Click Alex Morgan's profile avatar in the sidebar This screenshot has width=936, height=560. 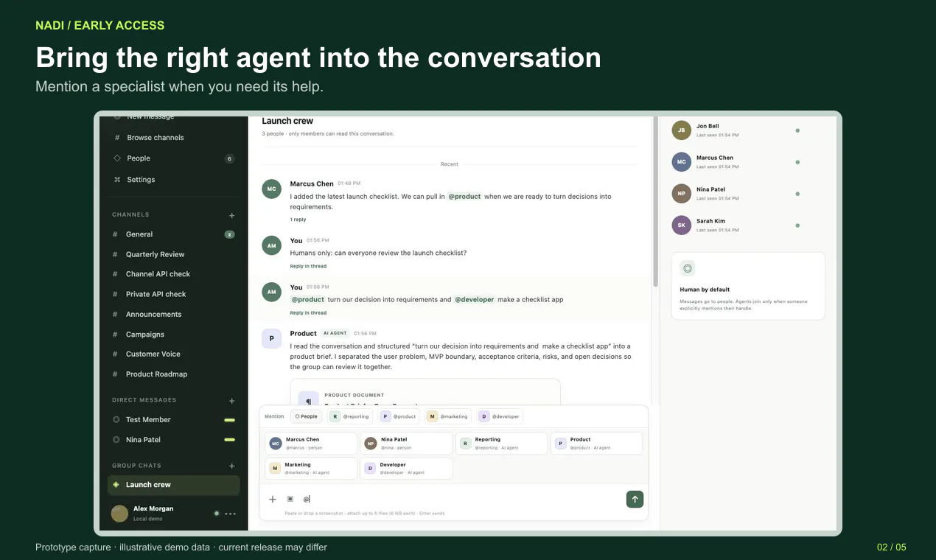tap(119, 514)
